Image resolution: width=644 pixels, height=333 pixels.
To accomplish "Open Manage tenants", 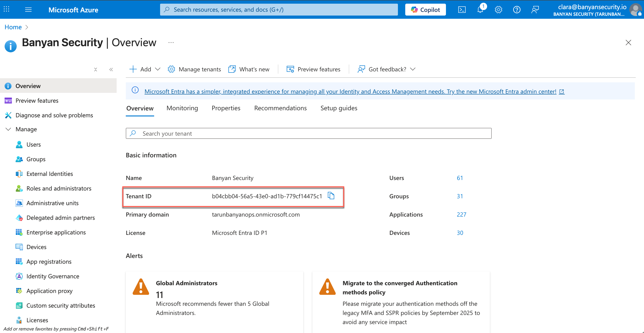I will pyautogui.click(x=194, y=69).
